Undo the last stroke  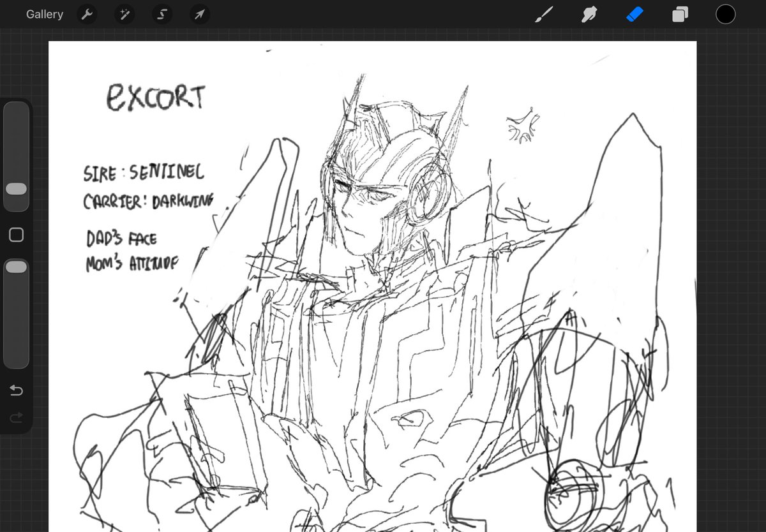click(17, 390)
